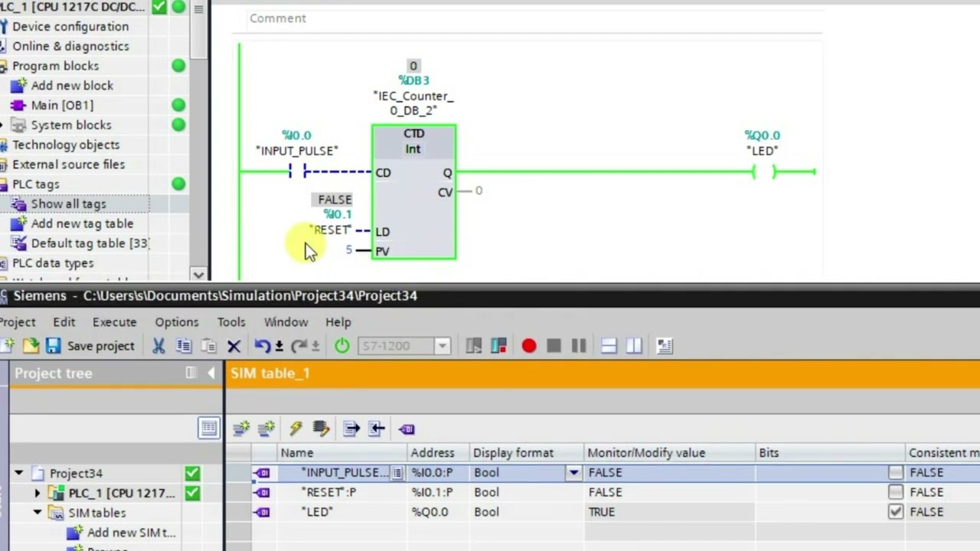Click the INPUT_PULSE contact in ladder network

point(297,171)
